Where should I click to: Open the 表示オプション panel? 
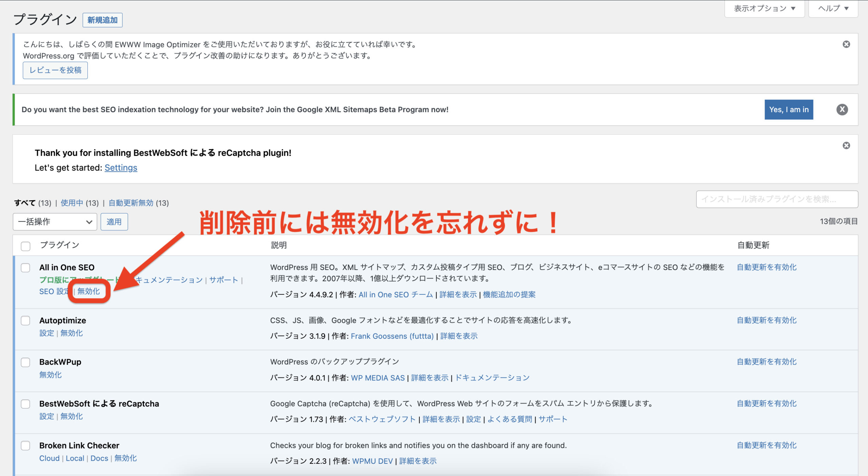point(765,8)
